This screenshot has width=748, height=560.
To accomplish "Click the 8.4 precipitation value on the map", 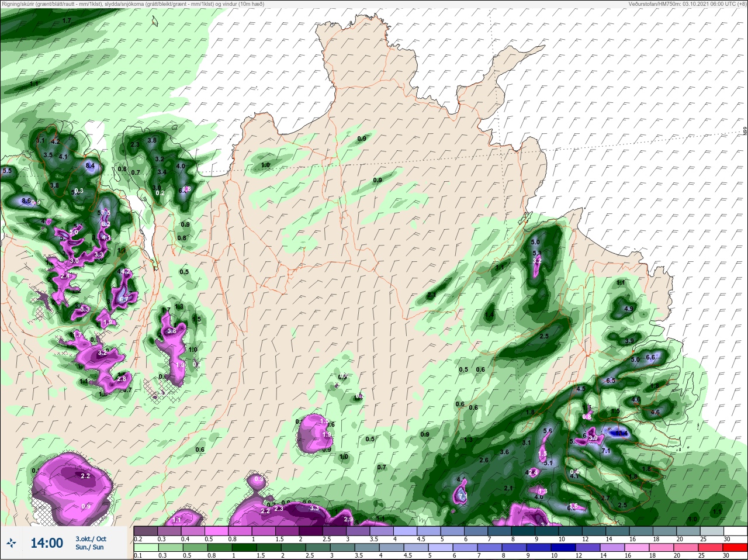I will point(90,166).
